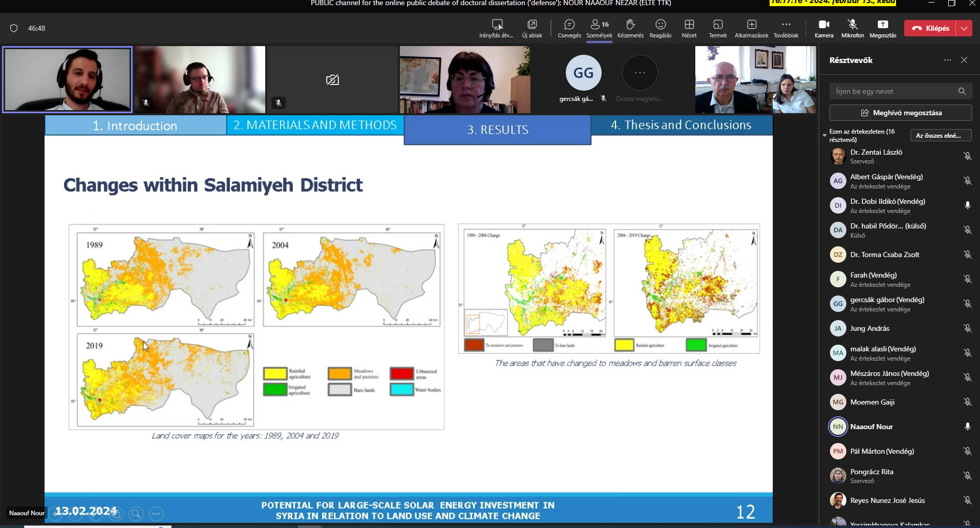The width and height of the screenshot is (980, 528).
Task: Open Továbbiak more options
Action: (x=786, y=29)
